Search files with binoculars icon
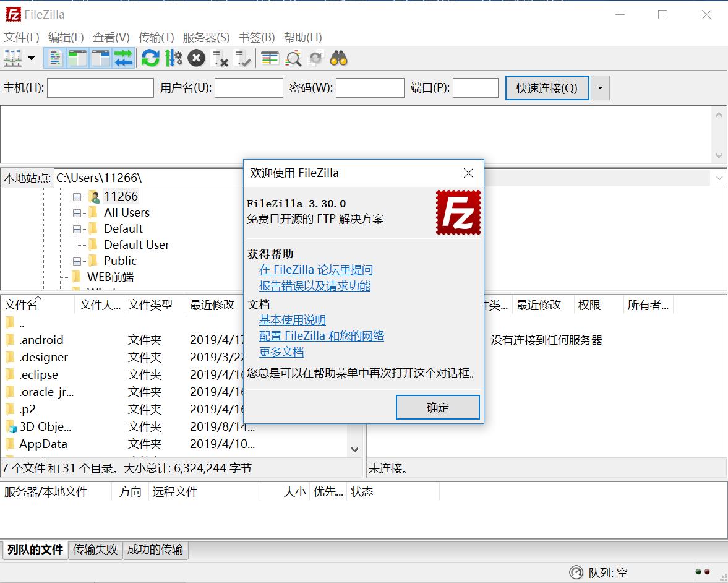This screenshot has width=728, height=583. point(338,59)
